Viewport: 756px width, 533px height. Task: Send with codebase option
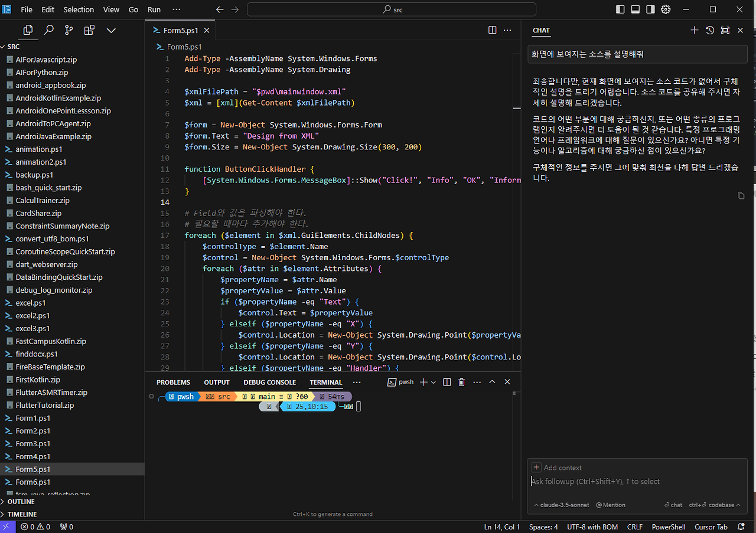pos(715,505)
